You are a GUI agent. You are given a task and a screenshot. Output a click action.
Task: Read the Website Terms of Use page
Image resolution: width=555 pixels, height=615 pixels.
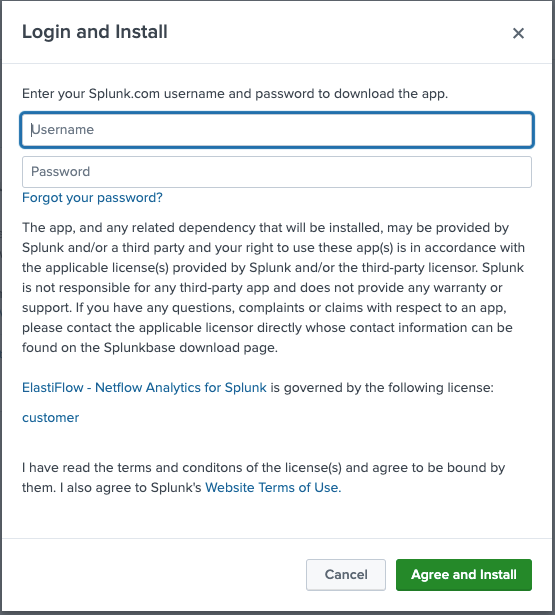(x=273, y=488)
